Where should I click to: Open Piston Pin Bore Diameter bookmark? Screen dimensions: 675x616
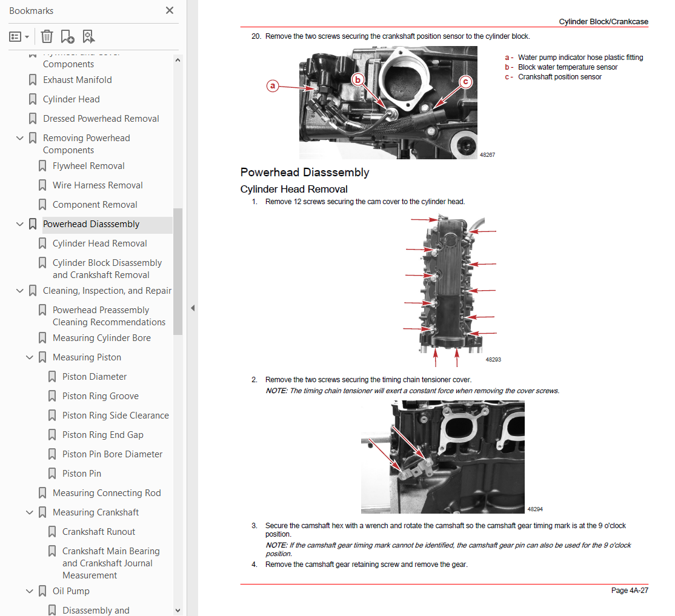(112, 454)
